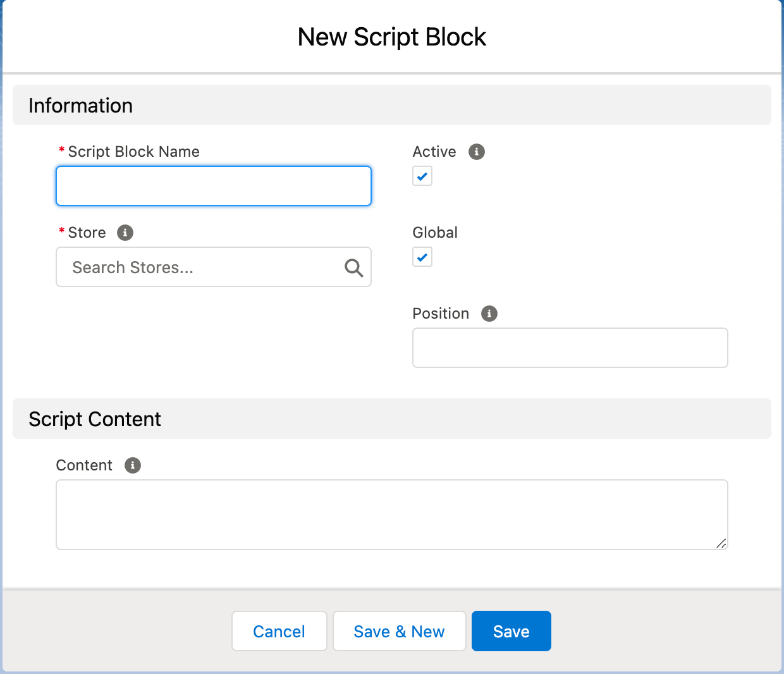Toggle the Active setting off

pos(422,176)
